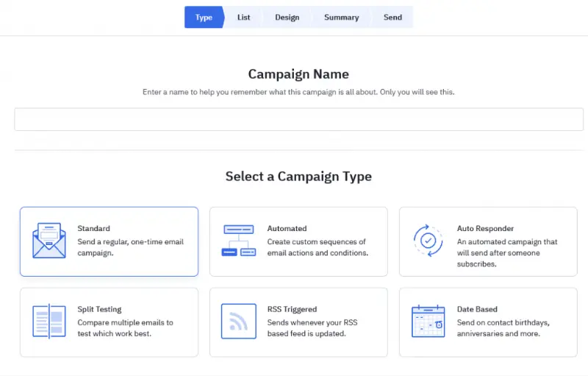
Task: Pick the Date Based title text
Action: (x=477, y=310)
